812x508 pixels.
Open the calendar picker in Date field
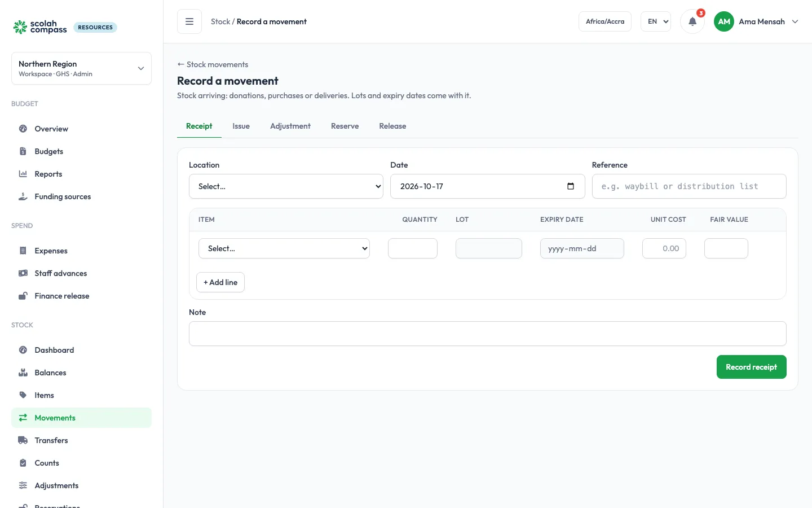pyautogui.click(x=571, y=186)
